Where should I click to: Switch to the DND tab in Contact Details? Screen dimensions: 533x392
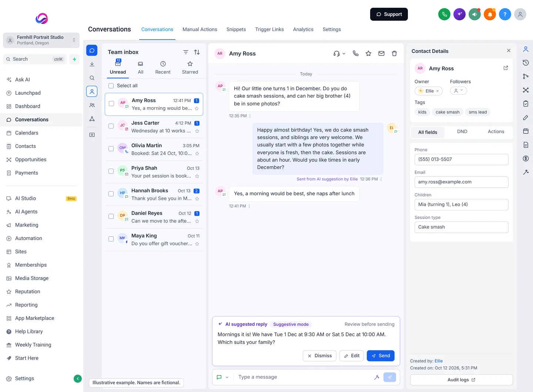(462, 132)
